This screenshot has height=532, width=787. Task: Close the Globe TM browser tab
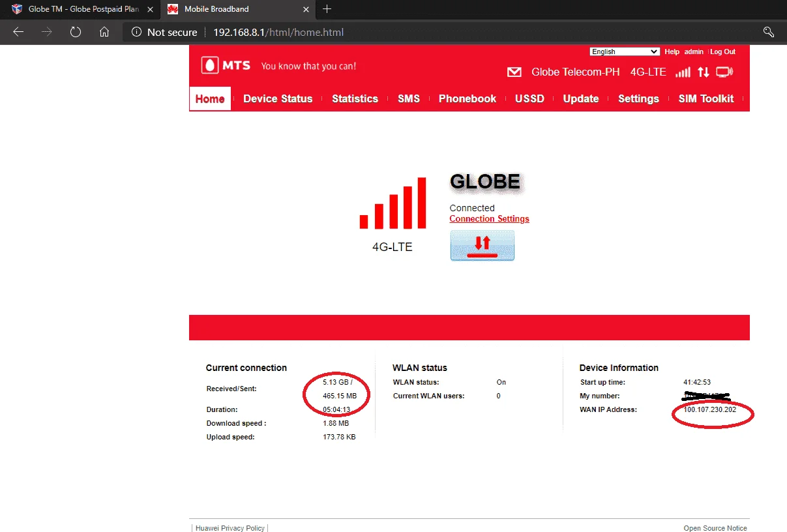pyautogui.click(x=150, y=9)
